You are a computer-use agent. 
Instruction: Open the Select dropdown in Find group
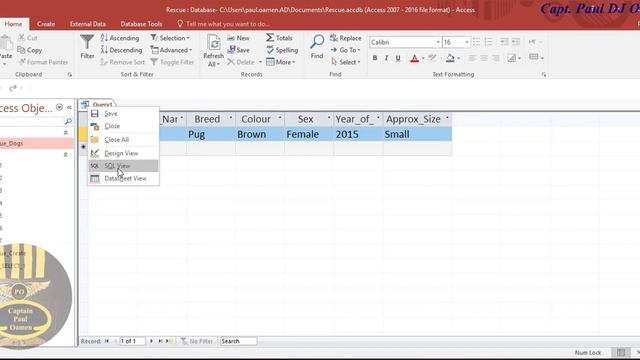[x=345, y=62]
